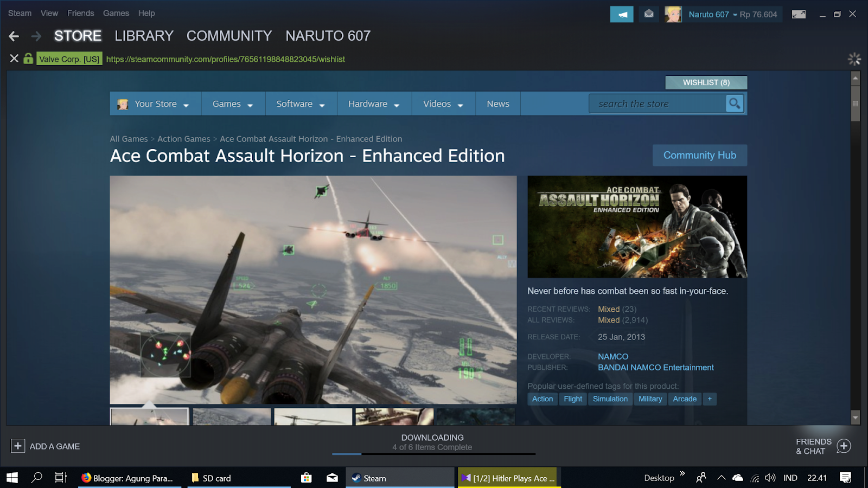
Task: Select the second screenshot thumbnail
Action: pyautogui.click(x=232, y=416)
